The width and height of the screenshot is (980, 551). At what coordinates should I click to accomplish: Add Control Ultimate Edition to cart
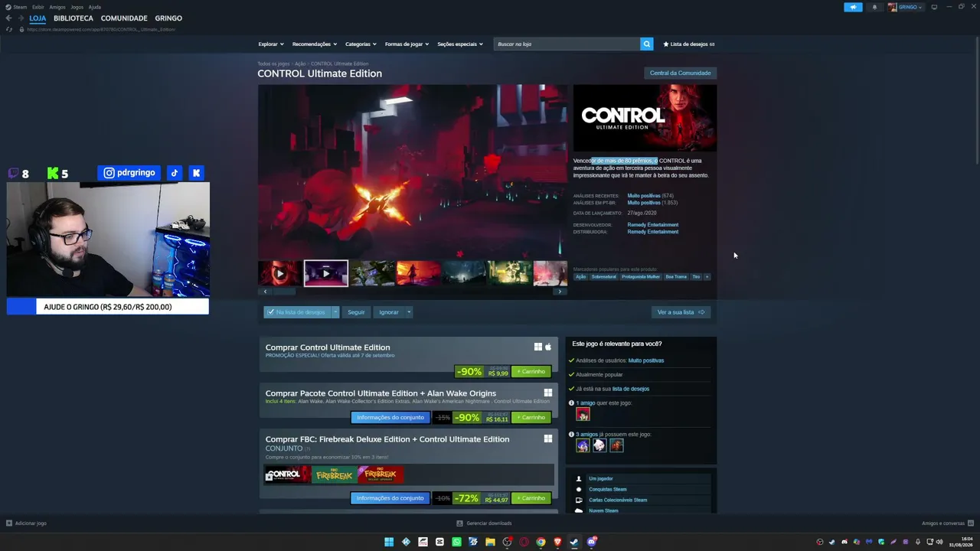pos(531,372)
